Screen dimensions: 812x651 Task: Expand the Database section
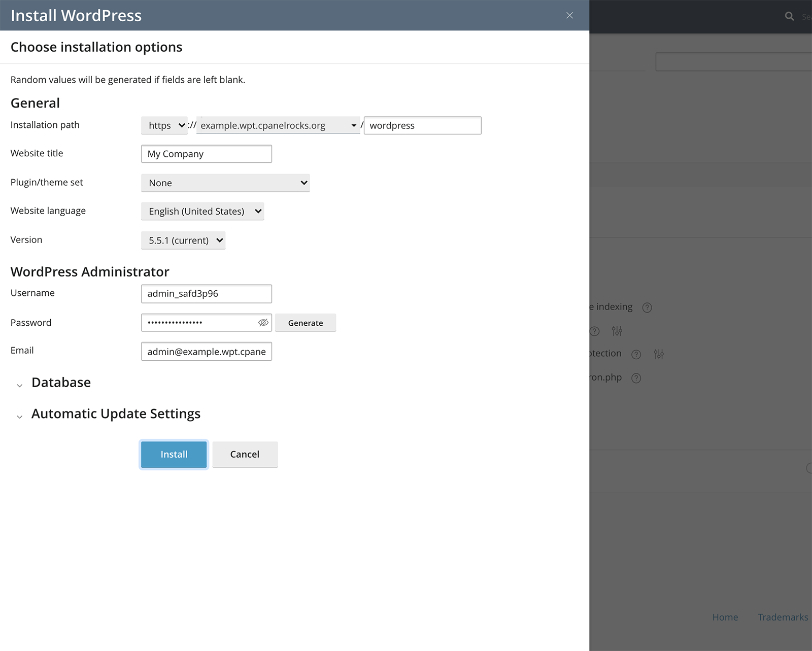(x=61, y=383)
